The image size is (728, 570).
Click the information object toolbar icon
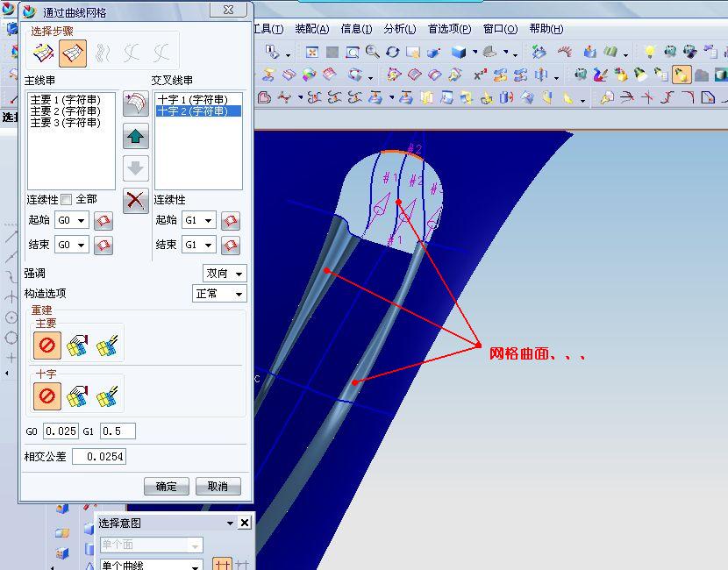coord(273,52)
